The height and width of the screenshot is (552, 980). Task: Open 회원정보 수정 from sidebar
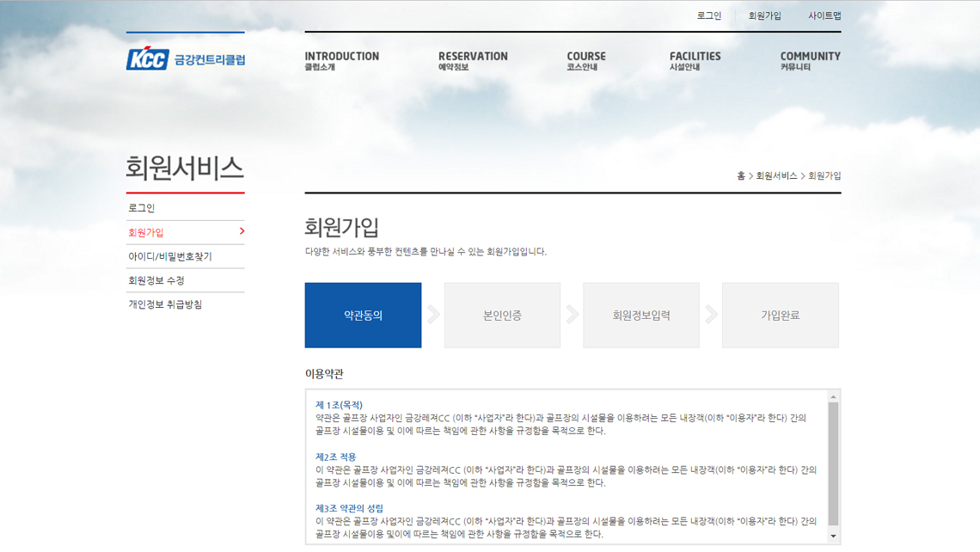click(156, 280)
